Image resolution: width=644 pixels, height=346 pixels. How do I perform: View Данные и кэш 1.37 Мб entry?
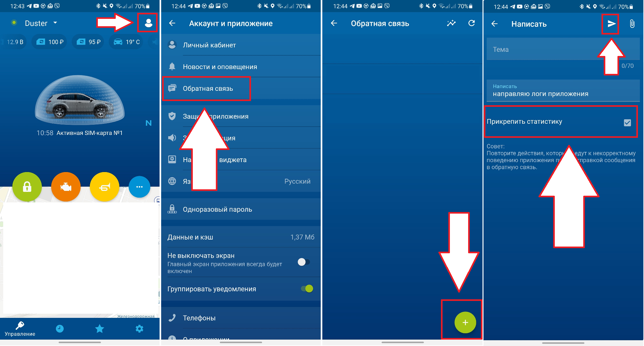pyautogui.click(x=241, y=237)
